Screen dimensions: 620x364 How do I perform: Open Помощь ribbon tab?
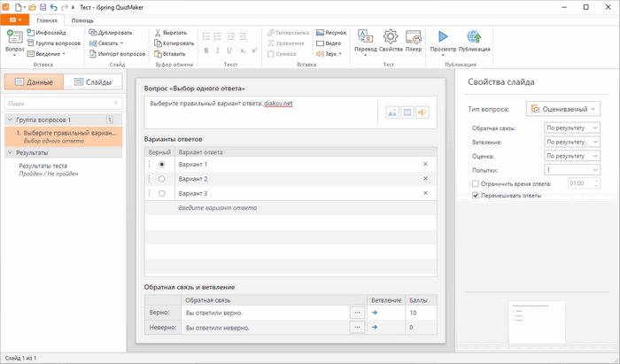coord(82,20)
